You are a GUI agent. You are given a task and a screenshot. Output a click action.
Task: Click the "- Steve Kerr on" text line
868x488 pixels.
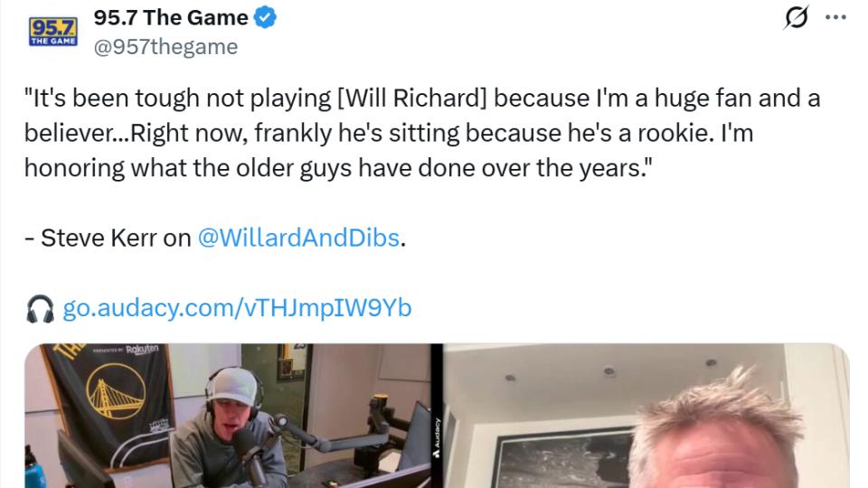(108, 238)
